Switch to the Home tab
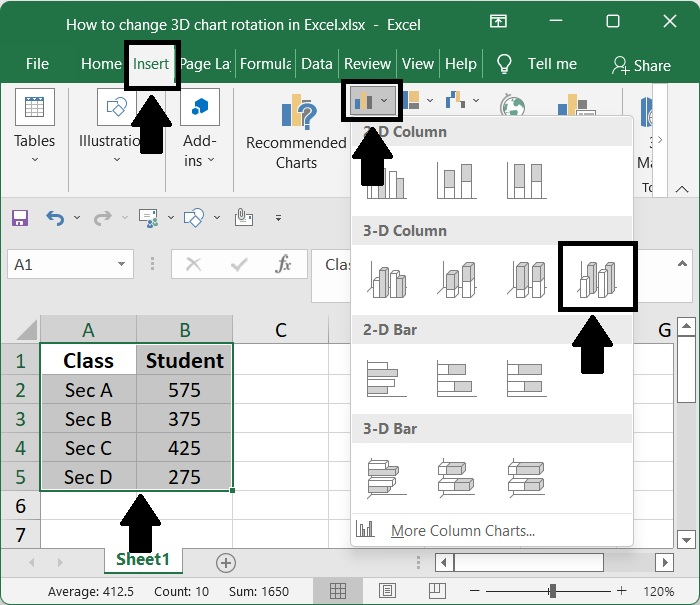The height and width of the screenshot is (605, 700). pyautogui.click(x=101, y=64)
